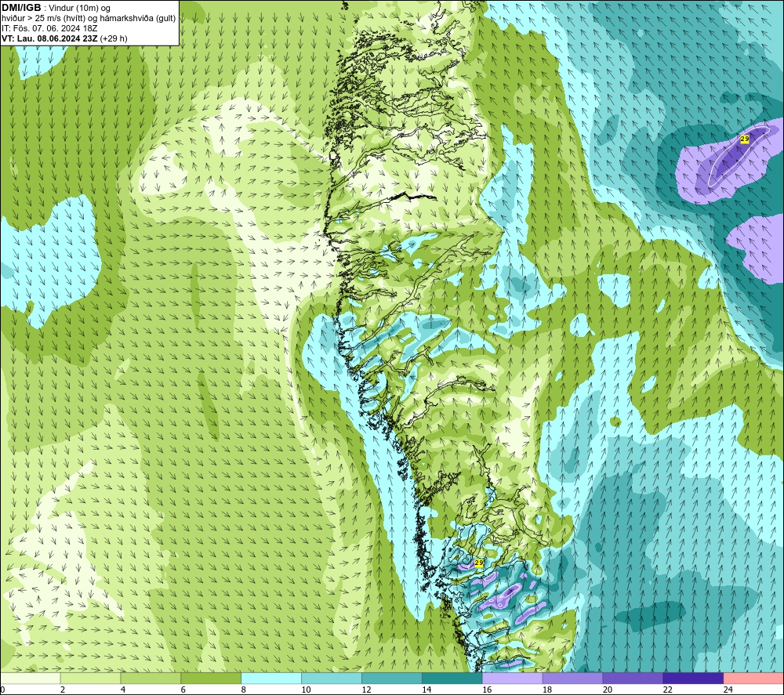Click the scale number '6'
Image resolution: width=784 pixels, height=695 pixels.
[x=183, y=690]
